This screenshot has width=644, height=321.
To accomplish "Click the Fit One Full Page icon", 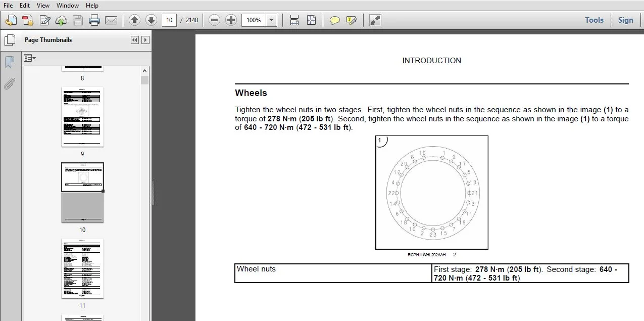I will 311,20.
